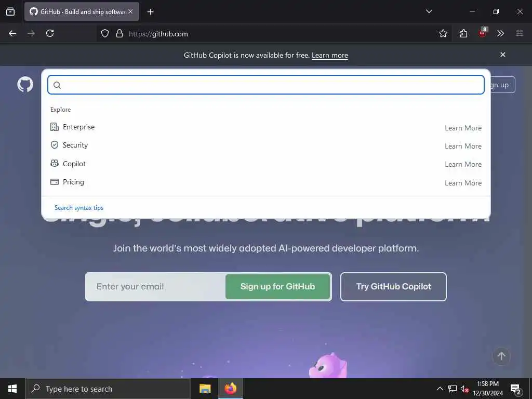Viewport: 532px width, 399px height.
Task: Open a new tab with plus button
Action: tap(150, 12)
